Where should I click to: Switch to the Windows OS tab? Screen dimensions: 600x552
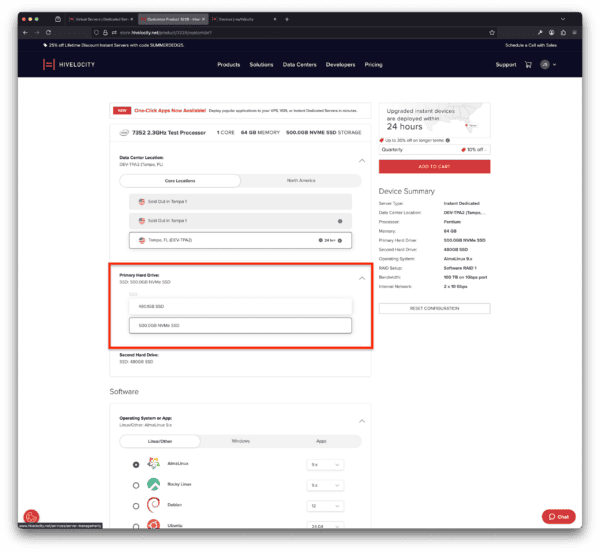[x=240, y=440]
